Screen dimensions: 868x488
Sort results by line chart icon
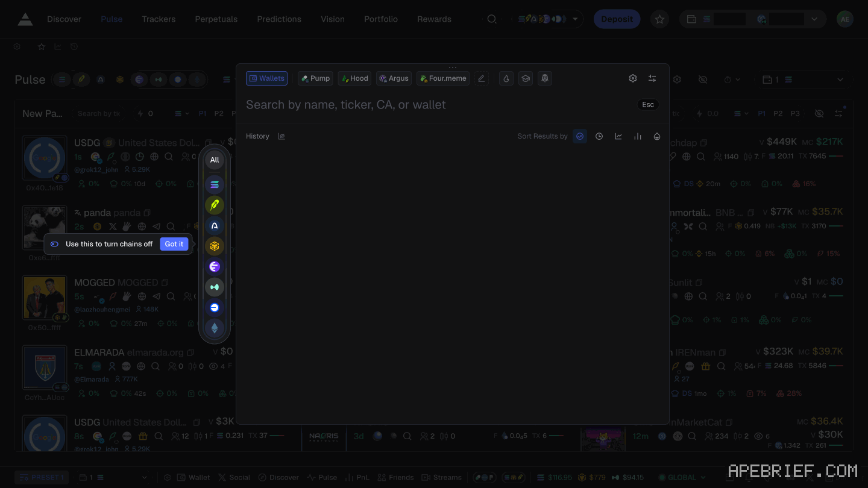pyautogui.click(x=618, y=136)
